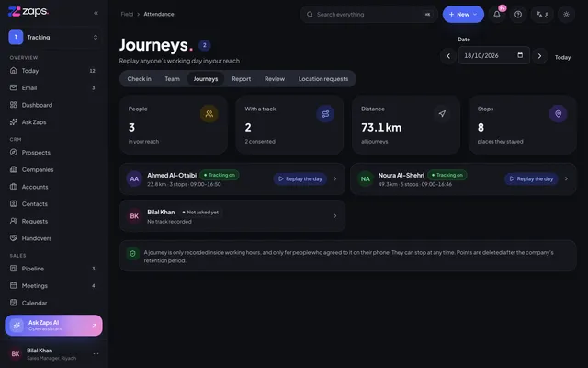Expand Noura Al-Shehri journey row chevron

(x=566, y=179)
